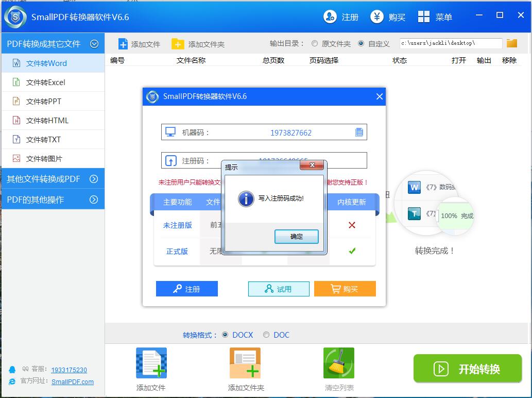This screenshot has height=398, width=532.
Task: Select 文件转Word in the sidebar
Action: [53, 63]
